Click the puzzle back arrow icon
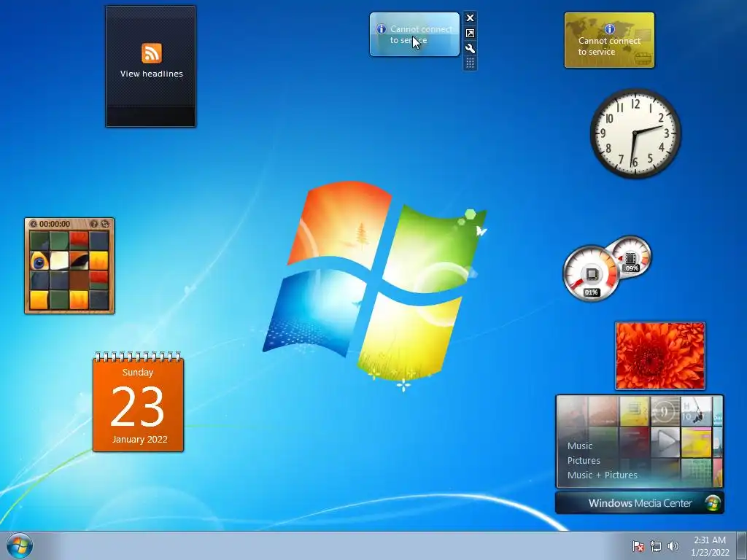 click(34, 224)
